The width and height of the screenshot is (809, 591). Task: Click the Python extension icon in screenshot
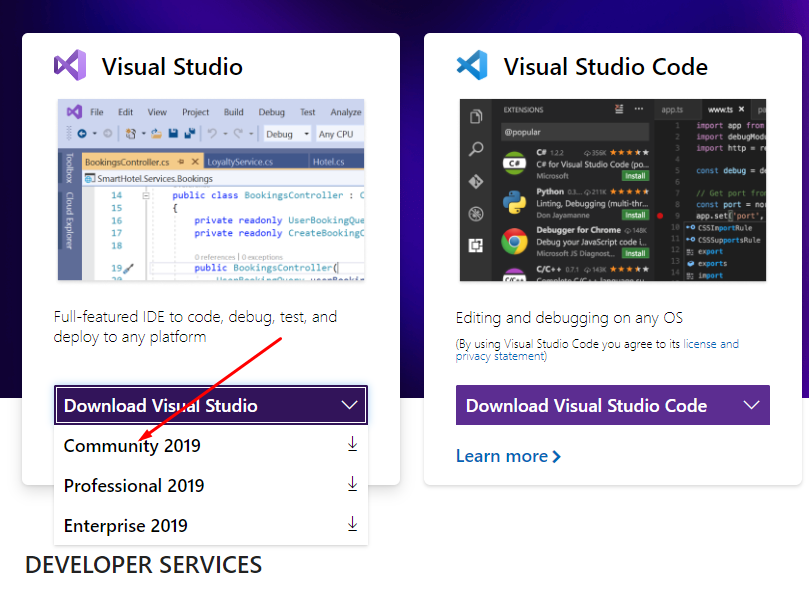tap(515, 201)
